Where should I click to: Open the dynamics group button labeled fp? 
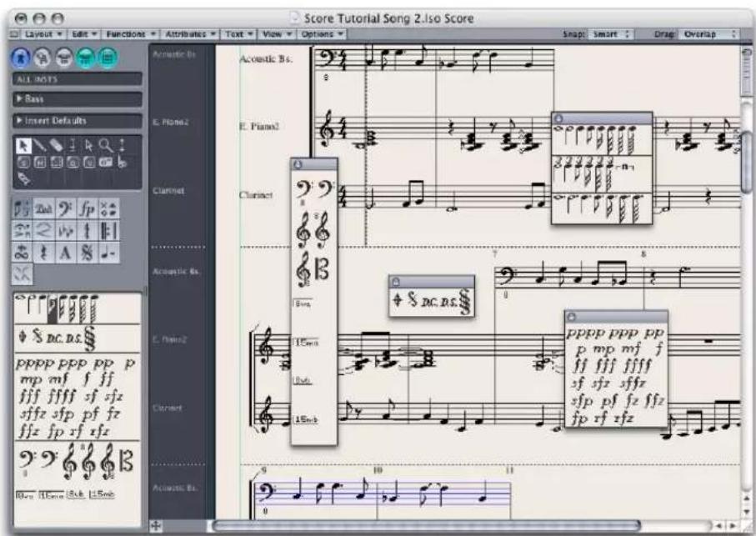pos(87,208)
